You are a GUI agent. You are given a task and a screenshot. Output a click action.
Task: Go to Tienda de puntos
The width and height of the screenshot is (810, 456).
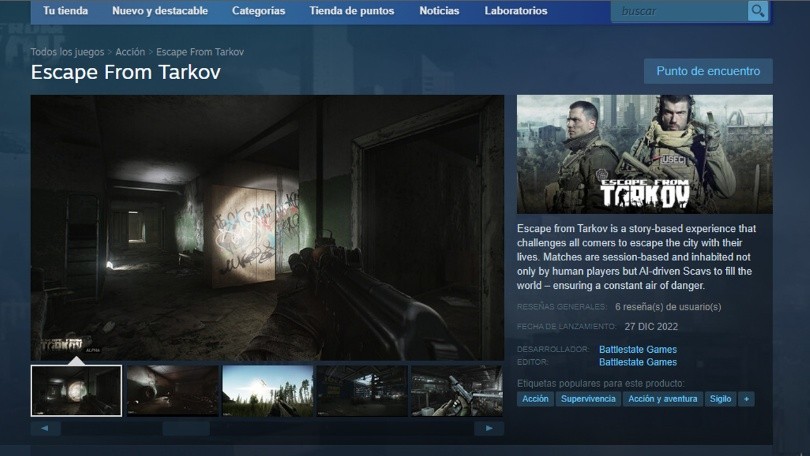tap(352, 11)
